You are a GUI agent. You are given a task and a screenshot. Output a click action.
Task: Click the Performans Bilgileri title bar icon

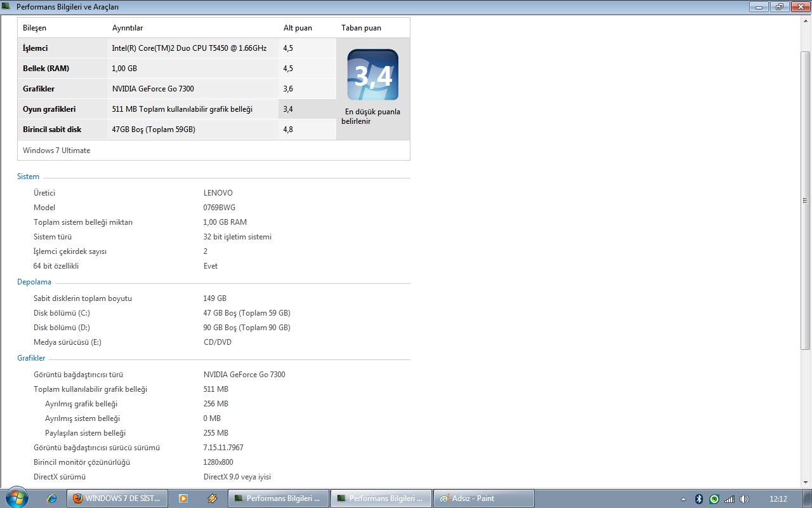click(x=6, y=6)
